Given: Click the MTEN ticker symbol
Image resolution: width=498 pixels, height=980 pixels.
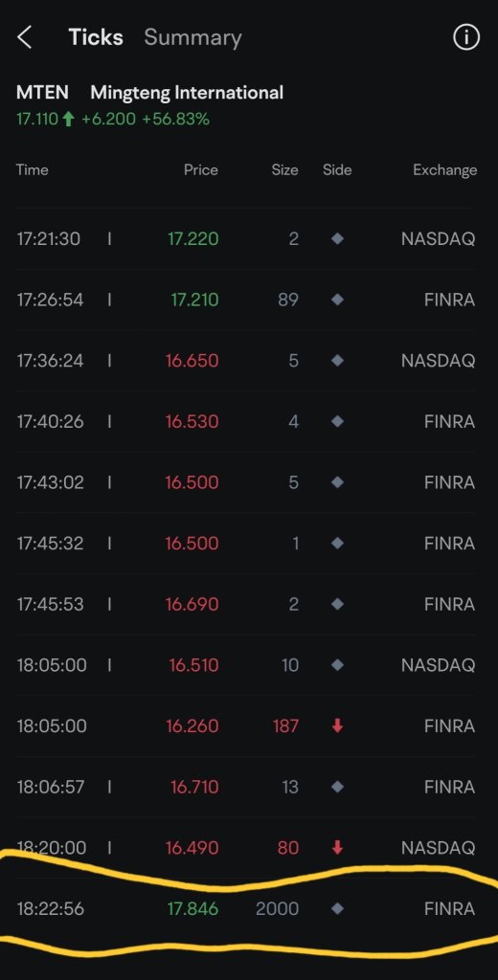Looking at the screenshot, I should 42,93.
